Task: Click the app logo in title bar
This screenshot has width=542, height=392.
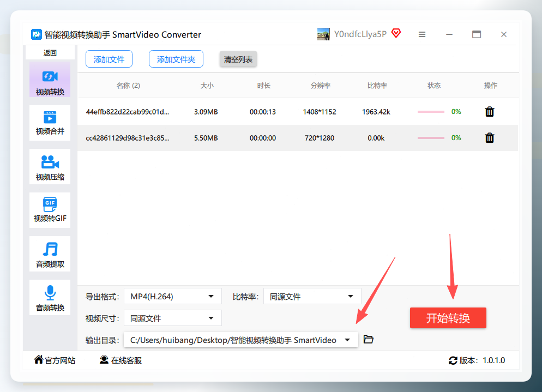Action: coord(37,34)
